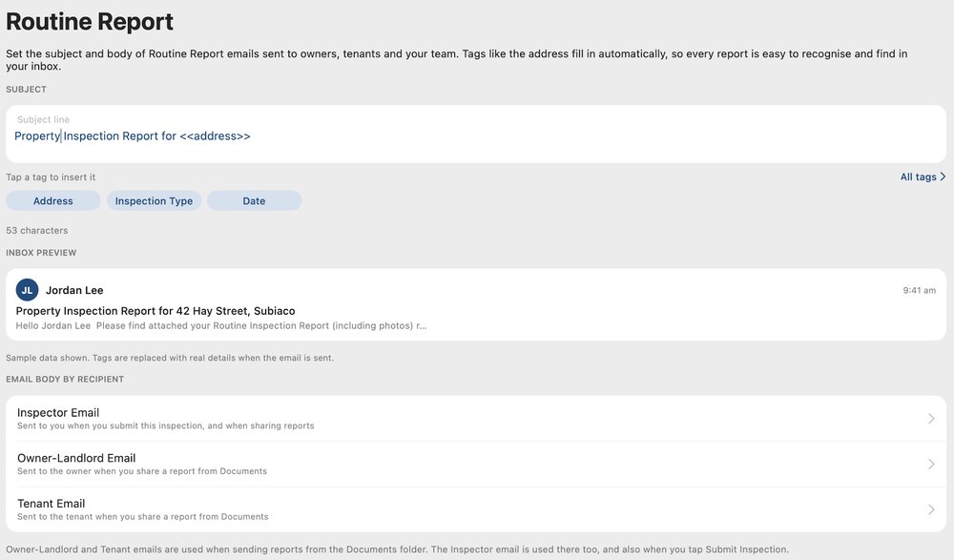Click the INBOX PREVIEW section label
954x560 pixels.
(41, 253)
